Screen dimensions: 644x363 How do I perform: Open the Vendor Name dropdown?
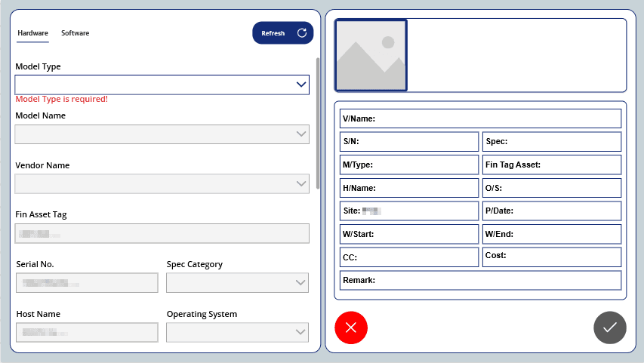(162, 184)
